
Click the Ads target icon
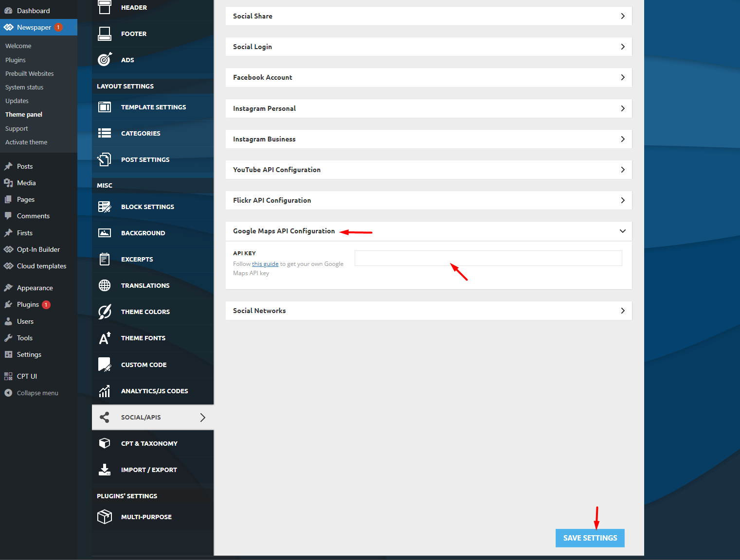[105, 60]
